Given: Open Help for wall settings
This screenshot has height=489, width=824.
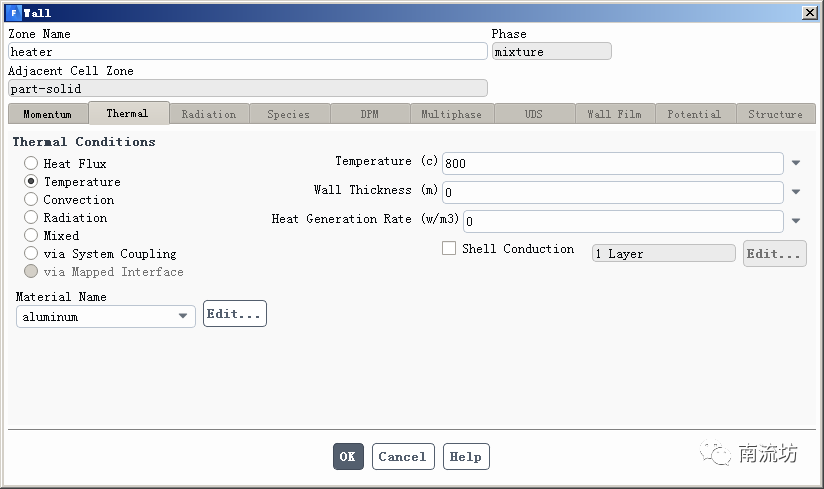Looking at the screenshot, I should [x=465, y=457].
